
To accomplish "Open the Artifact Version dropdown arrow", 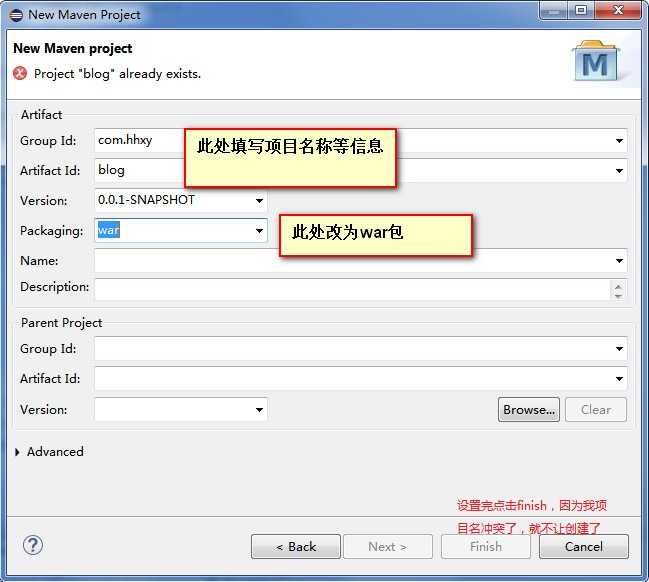I will [x=260, y=201].
